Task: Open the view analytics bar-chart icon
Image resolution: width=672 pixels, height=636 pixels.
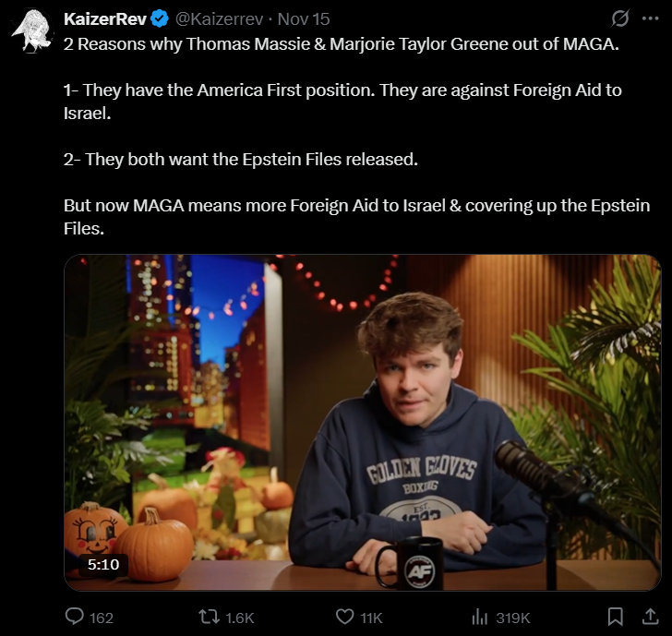Action: 480,618
